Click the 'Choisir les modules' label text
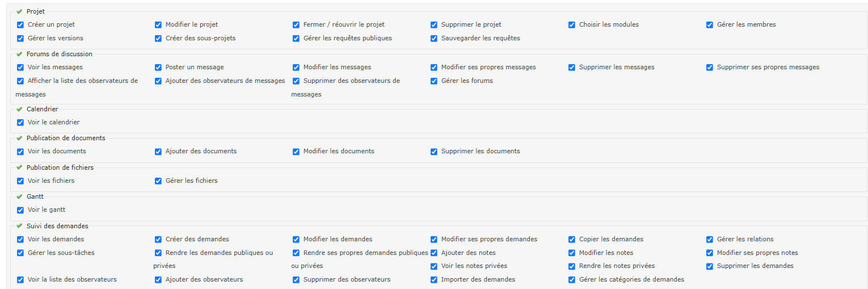The height and width of the screenshot is (289, 868). pos(609,24)
